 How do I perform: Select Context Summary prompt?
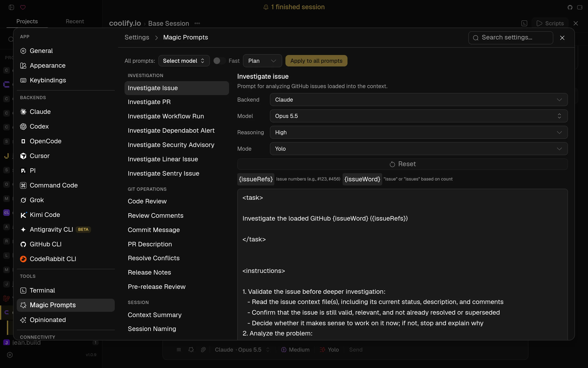tap(177, 315)
